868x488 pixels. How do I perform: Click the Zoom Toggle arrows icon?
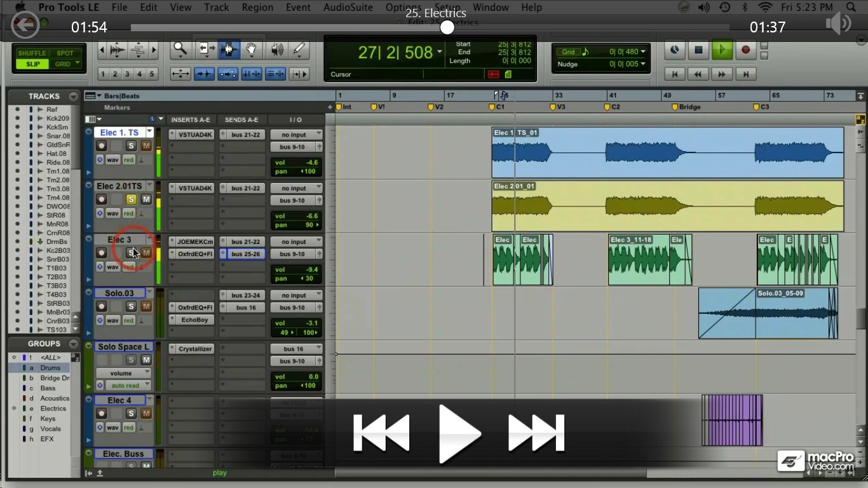pyautogui.click(x=180, y=74)
